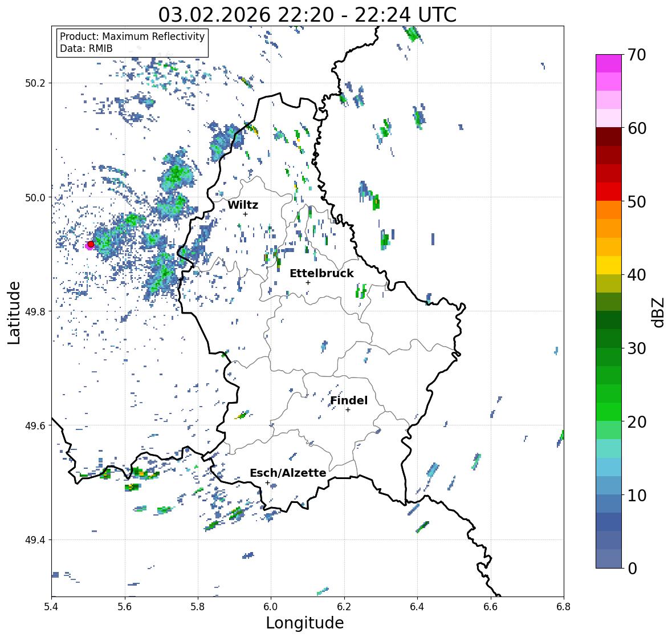Click the Longitude axis label
Image resolution: width=672 pixels, height=637 pixels.
pos(305,623)
